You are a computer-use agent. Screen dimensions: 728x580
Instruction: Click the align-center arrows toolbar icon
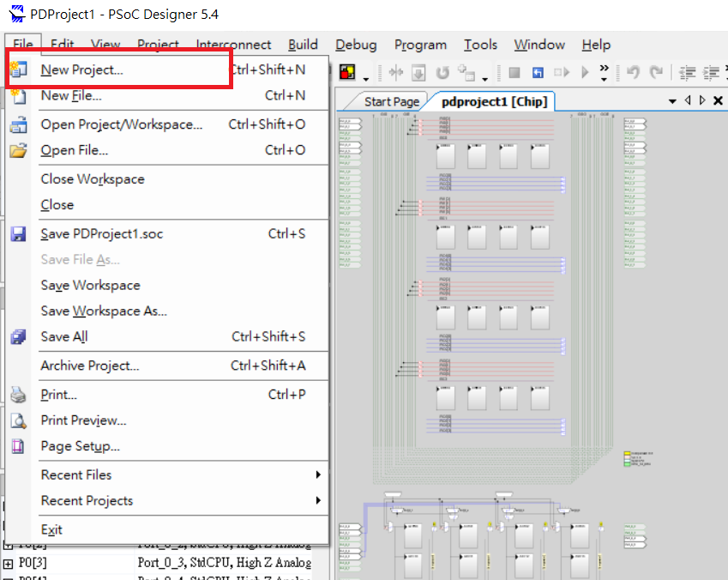click(x=396, y=72)
